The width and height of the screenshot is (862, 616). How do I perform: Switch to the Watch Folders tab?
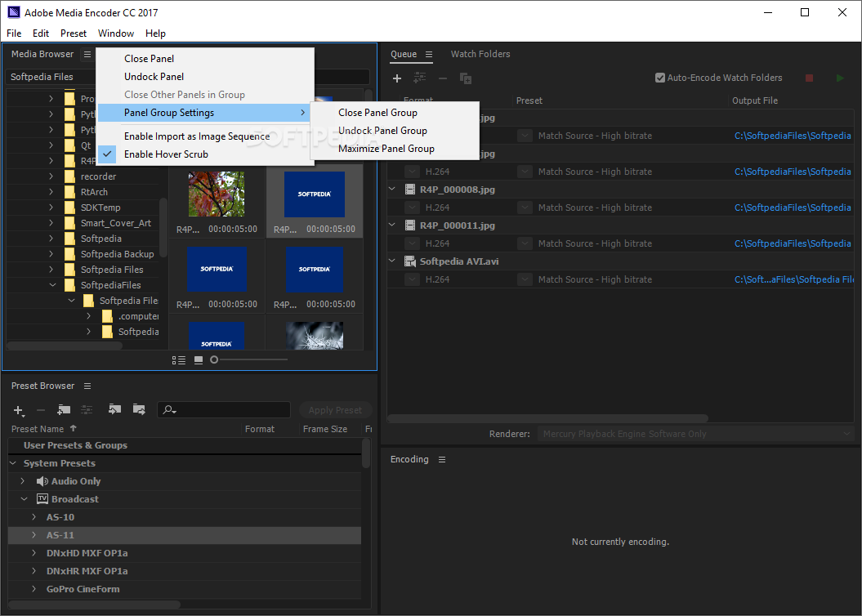click(480, 54)
